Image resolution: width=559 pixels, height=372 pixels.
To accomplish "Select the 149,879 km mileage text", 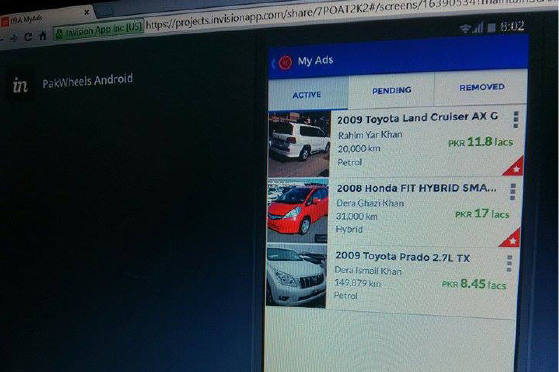I will click(358, 283).
